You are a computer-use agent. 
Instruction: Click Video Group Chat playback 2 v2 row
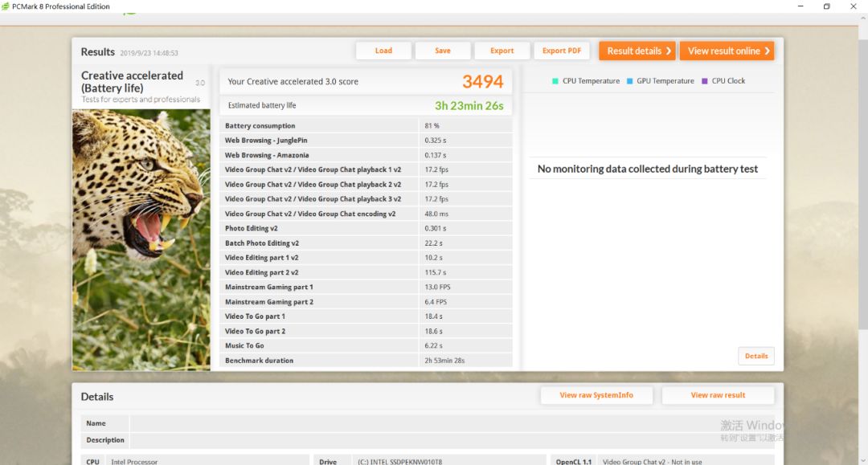(366, 185)
